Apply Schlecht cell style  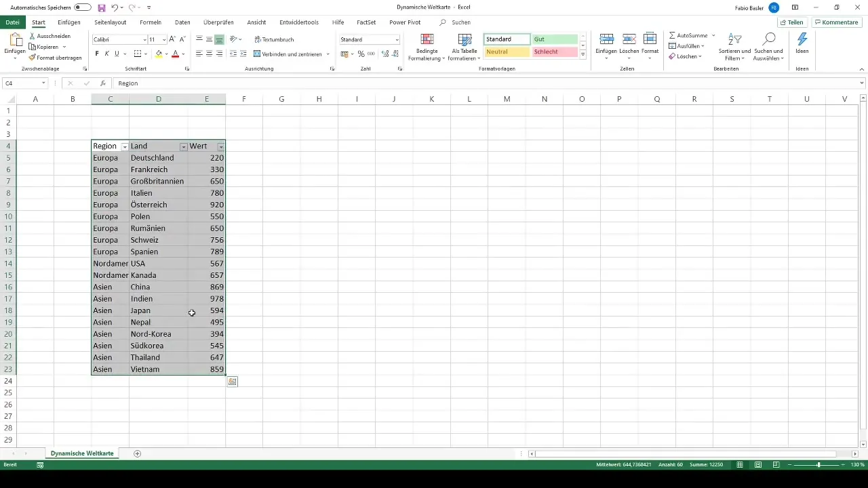tap(555, 52)
